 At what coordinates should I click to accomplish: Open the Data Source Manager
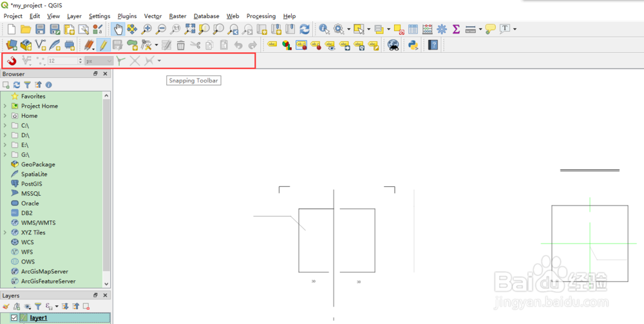point(12,44)
